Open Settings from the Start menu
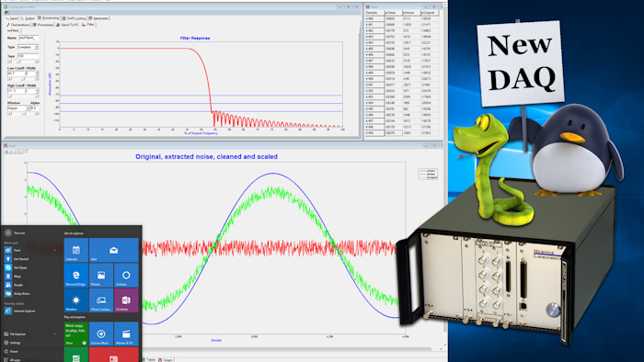Viewport: 644px width, 362px height. click(x=12, y=343)
